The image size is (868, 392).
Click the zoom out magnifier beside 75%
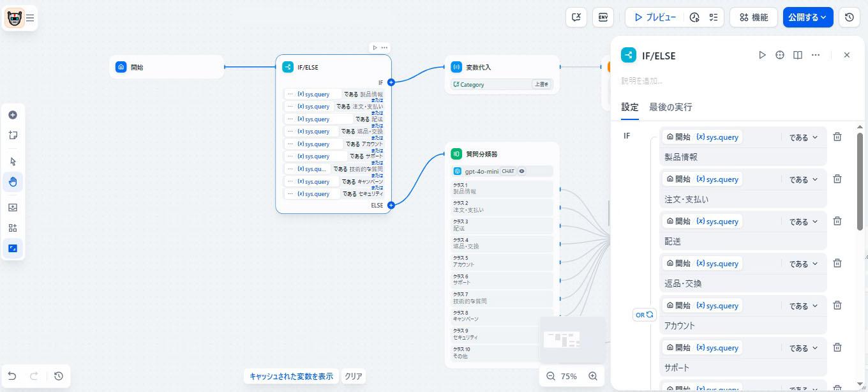(x=551, y=376)
